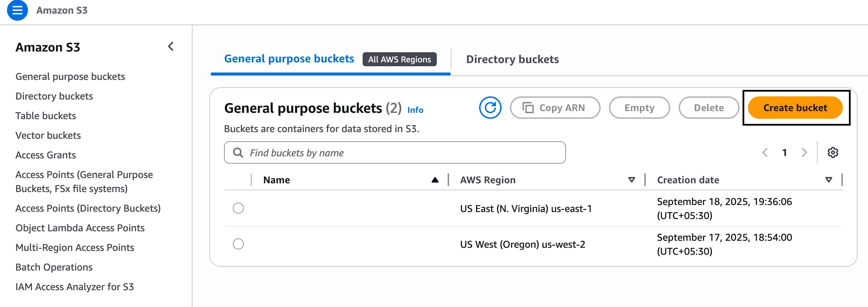Open IAM Access Analyzer for S3

click(75, 287)
